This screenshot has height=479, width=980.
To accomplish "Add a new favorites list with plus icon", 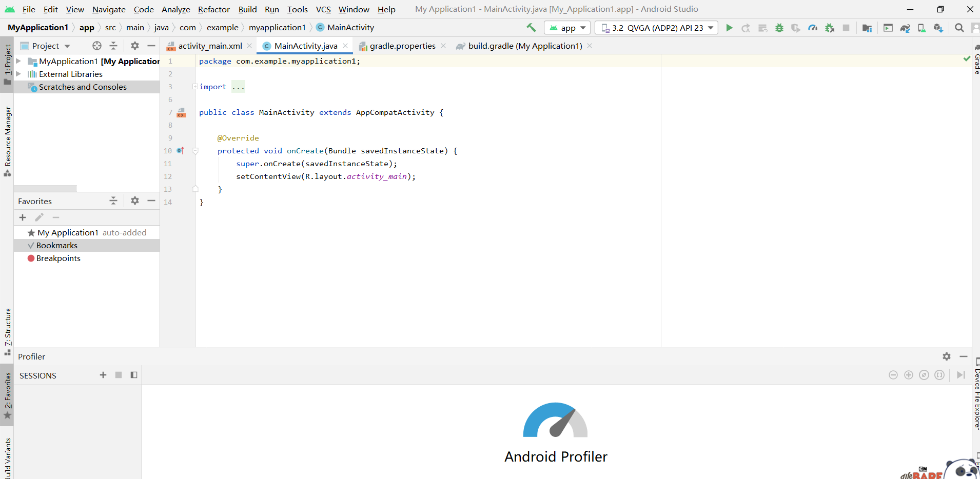I will click(x=23, y=217).
